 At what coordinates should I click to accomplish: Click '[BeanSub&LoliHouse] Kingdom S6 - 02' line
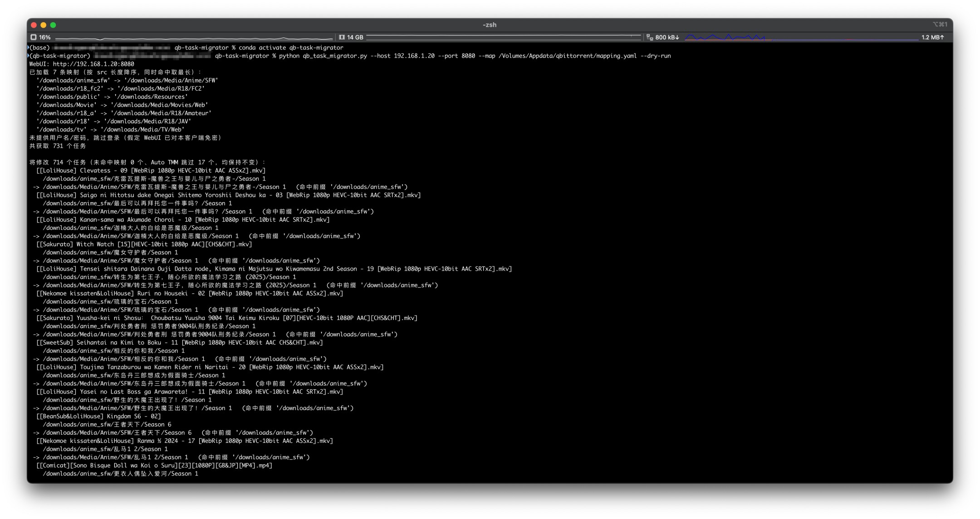[x=98, y=416]
